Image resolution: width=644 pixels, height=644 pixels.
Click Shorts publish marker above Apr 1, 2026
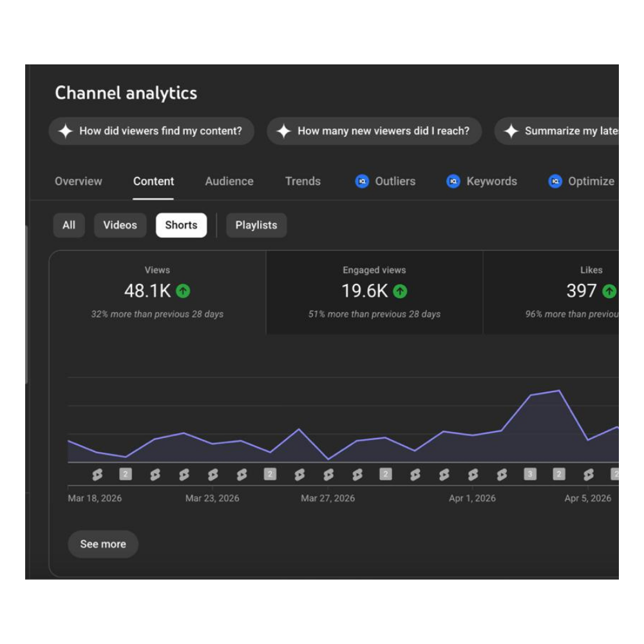473,475
